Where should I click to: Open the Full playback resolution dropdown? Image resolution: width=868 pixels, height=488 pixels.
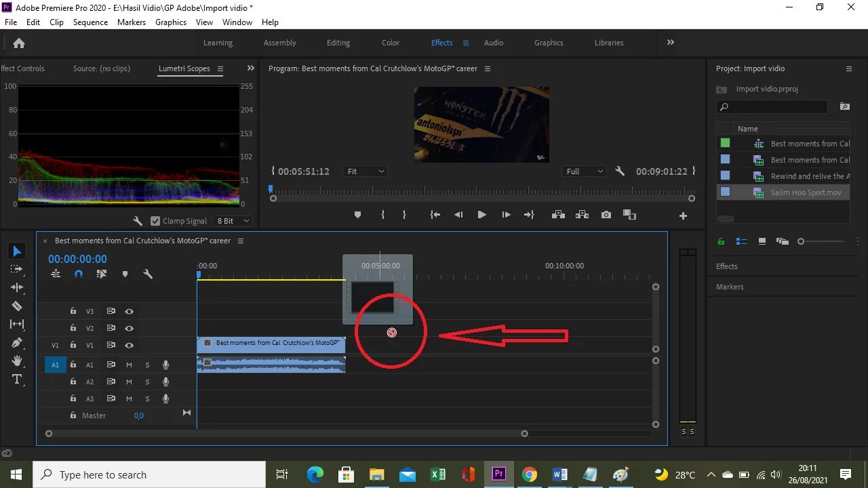[584, 171]
